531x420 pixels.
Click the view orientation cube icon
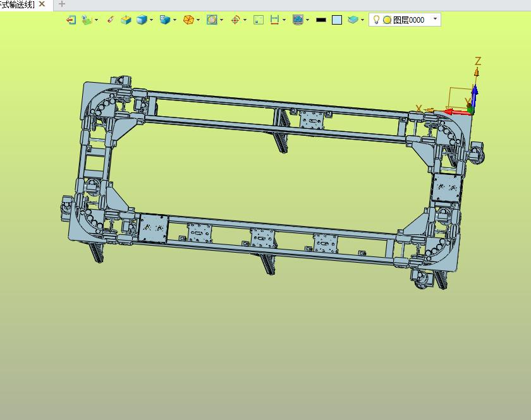pyautogui.click(x=165, y=20)
